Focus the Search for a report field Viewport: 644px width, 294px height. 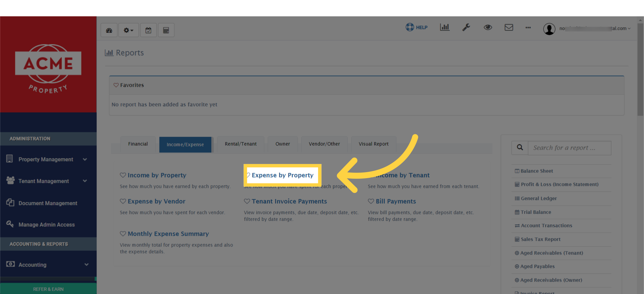[x=570, y=148]
